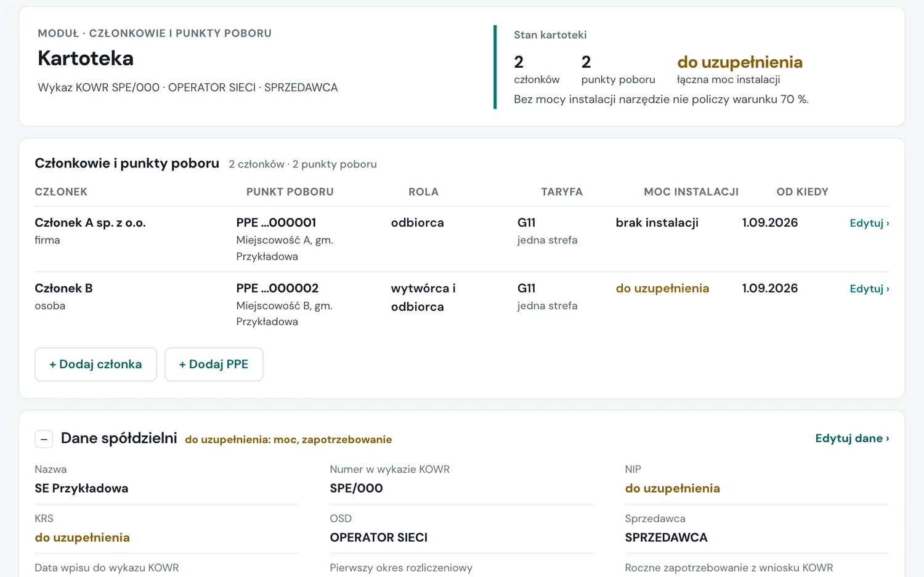Screen dimensions: 924x577
Task: Click the SPE/000 KOWR number value
Action: (356, 488)
